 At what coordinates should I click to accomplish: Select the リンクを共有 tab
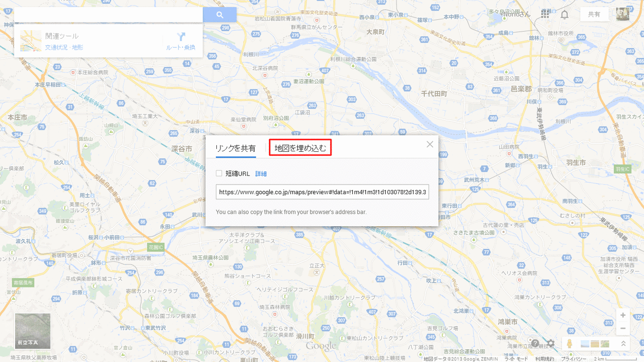click(x=235, y=148)
